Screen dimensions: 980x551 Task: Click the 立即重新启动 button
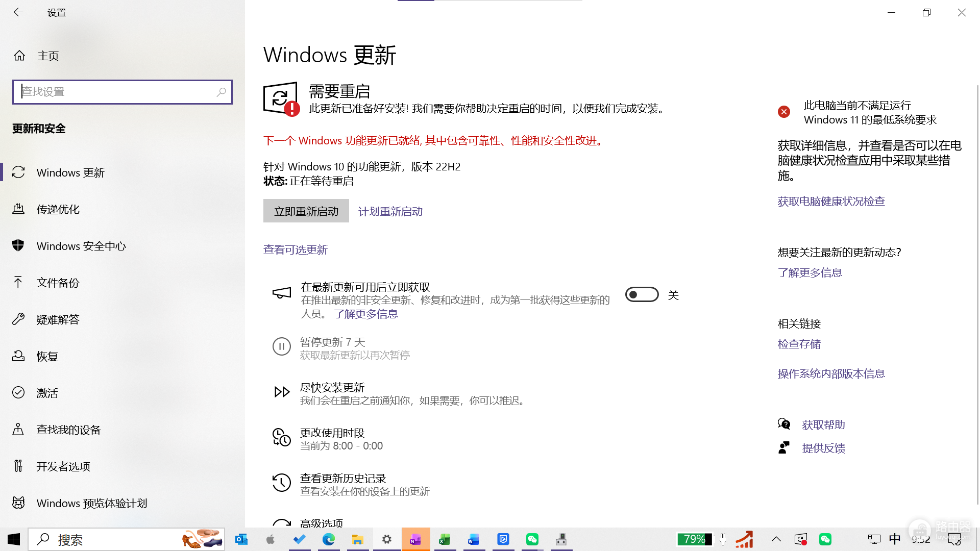coord(306,211)
